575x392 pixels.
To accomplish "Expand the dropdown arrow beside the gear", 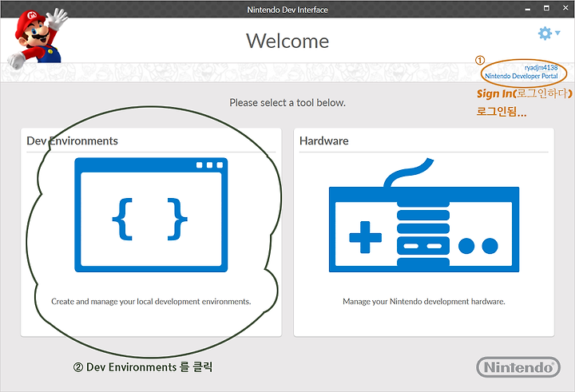I will (x=557, y=33).
